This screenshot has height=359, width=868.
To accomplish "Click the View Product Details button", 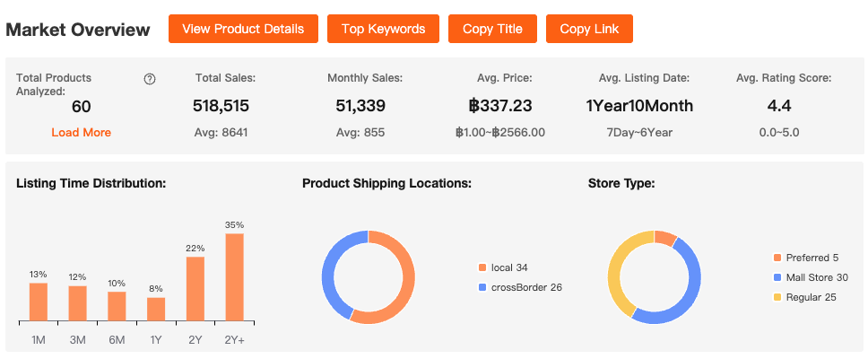I will pyautogui.click(x=243, y=29).
